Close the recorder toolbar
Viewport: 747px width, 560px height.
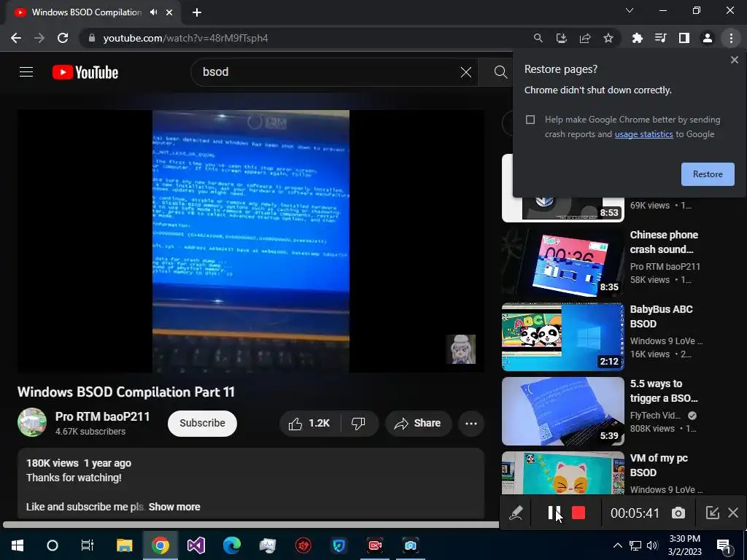click(x=733, y=513)
